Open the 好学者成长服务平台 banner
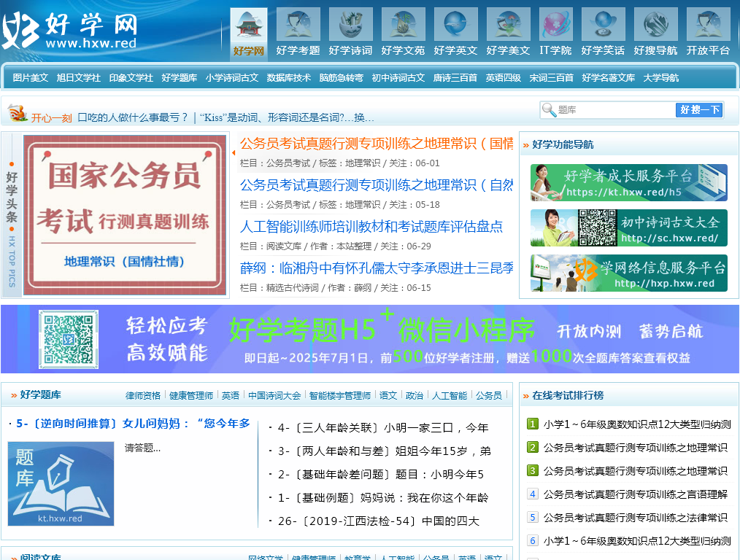The image size is (740, 560). [x=628, y=182]
